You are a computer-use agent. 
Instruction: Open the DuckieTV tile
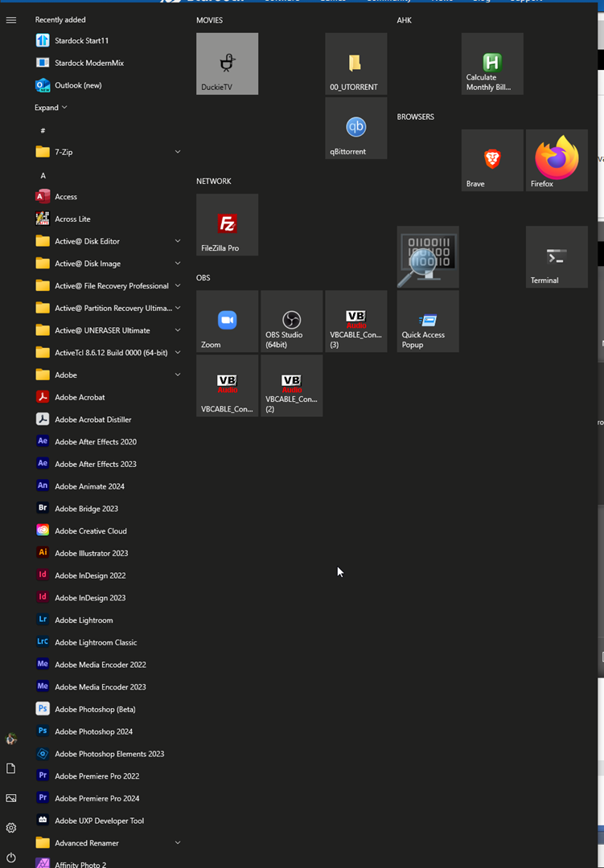click(x=227, y=63)
